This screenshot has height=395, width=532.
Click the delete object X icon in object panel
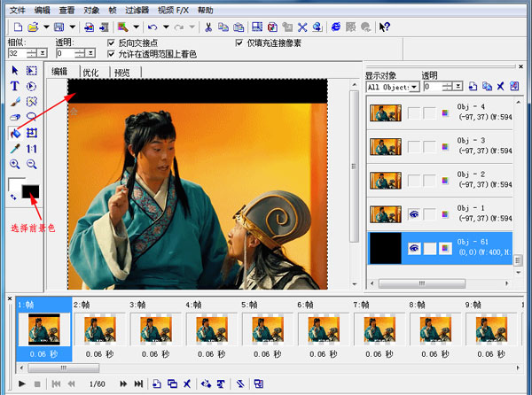pyautogui.click(x=500, y=87)
